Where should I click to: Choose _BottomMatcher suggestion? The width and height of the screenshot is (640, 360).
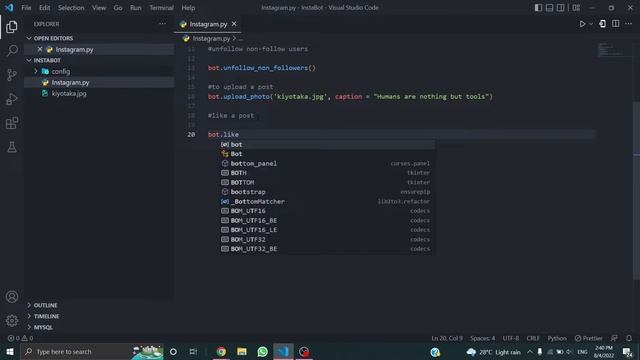click(327, 201)
